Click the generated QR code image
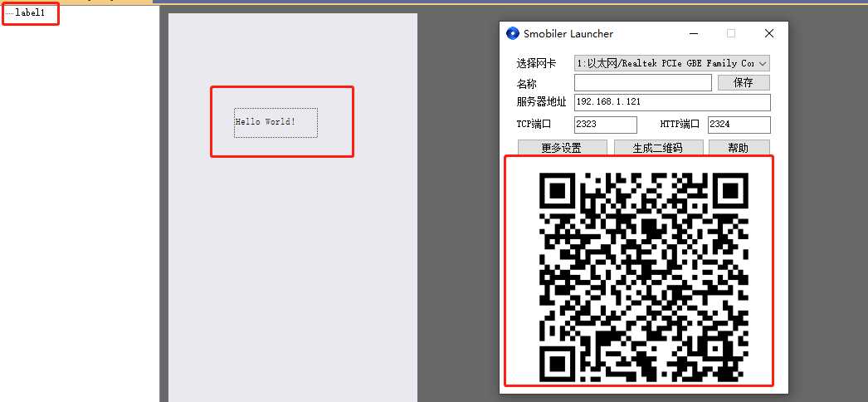Viewport: 868px width, 402px height. tap(643, 277)
